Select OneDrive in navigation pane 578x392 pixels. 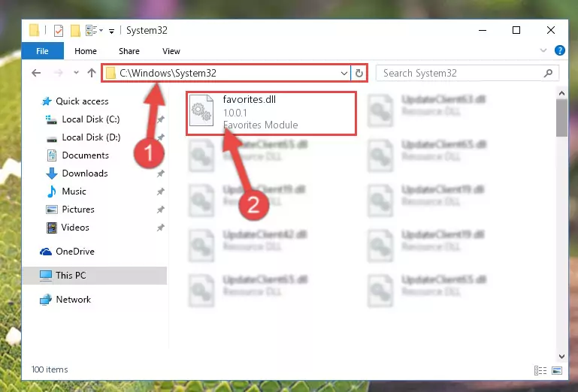coord(75,252)
